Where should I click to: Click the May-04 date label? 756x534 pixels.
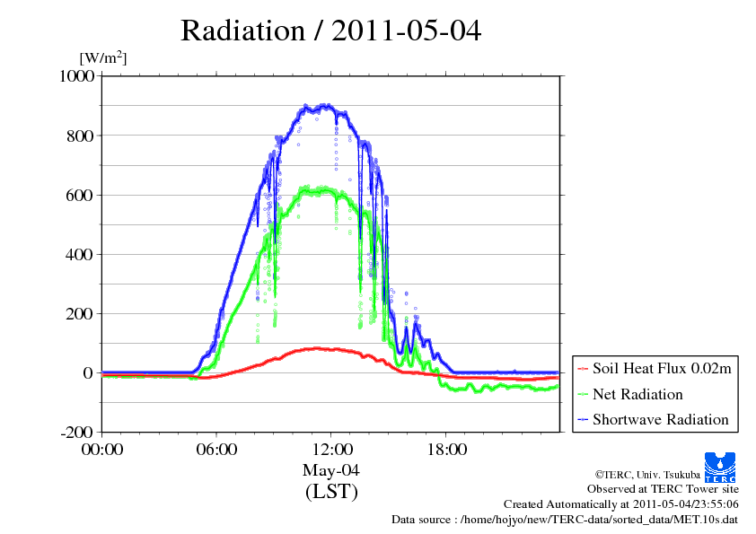pos(331,470)
